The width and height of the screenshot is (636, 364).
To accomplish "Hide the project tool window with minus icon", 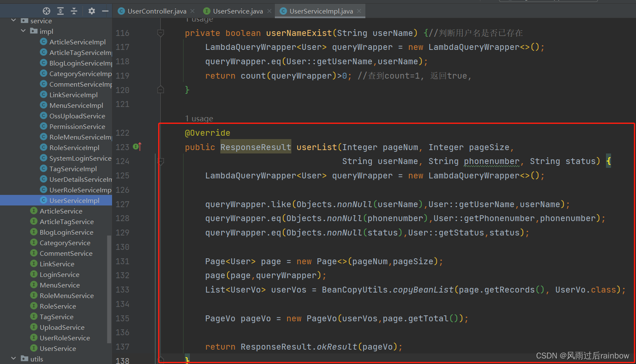I will click(x=105, y=11).
